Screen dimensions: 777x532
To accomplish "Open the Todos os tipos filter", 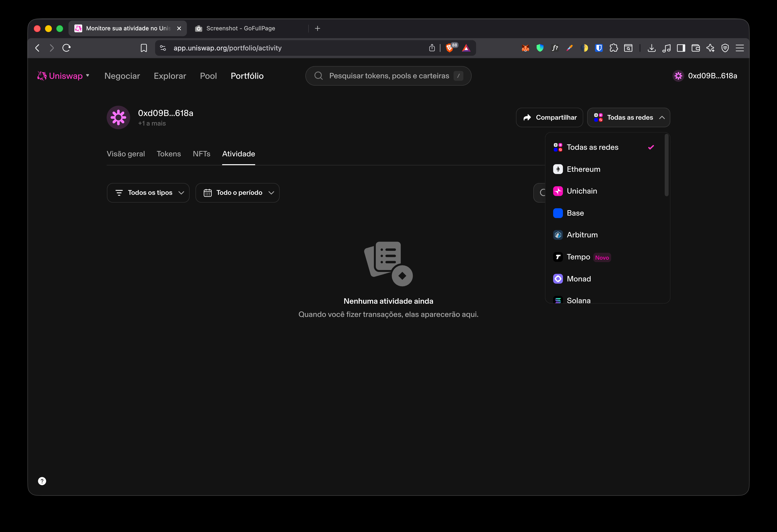I will coord(148,193).
